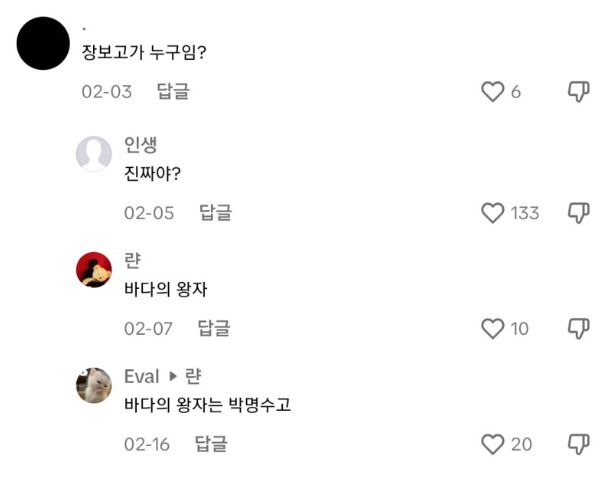
Task: Like 랸's reply '바다의 왕자'
Action: point(492,328)
